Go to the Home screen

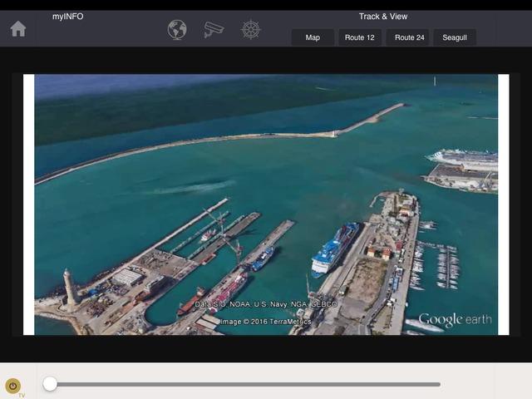point(18,29)
